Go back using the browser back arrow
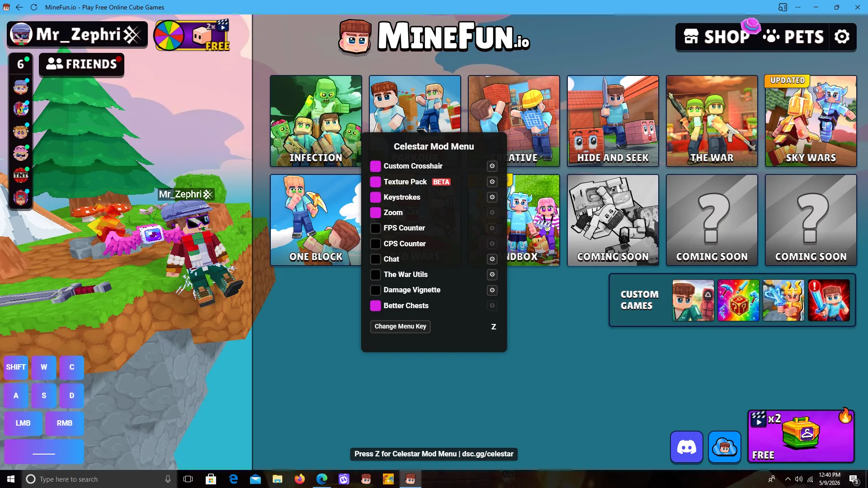The height and width of the screenshot is (488, 868). (19, 7)
